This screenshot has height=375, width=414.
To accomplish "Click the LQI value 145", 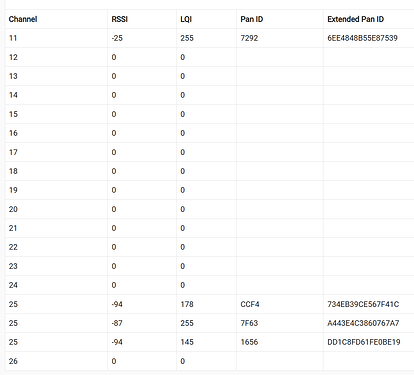I will point(187,342).
